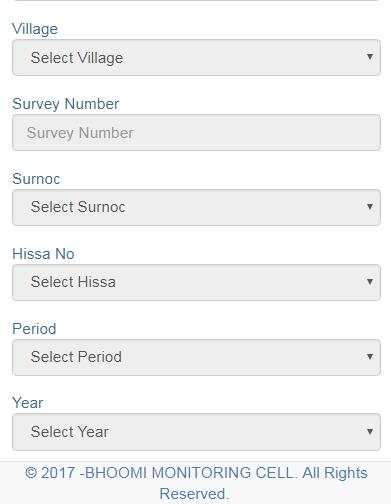Open the Select Hissa dropdown
This screenshot has height=504, width=391.
(196, 282)
